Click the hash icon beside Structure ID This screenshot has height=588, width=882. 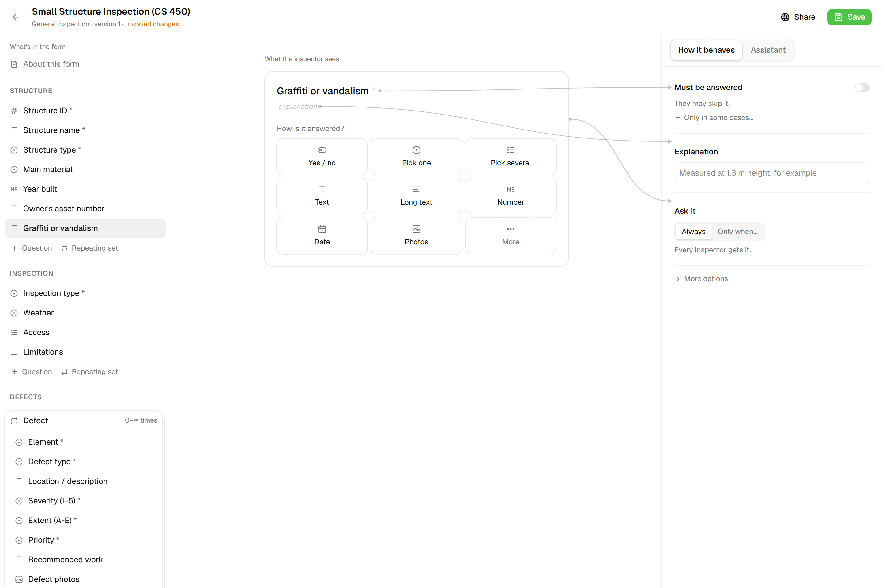click(14, 111)
